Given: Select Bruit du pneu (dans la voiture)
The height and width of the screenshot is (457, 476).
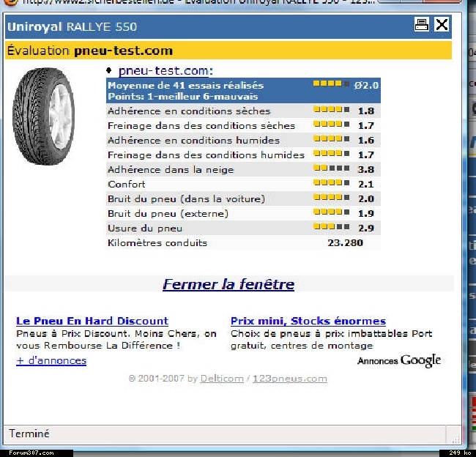Looking at the screenshot, I should click(186, 199).
